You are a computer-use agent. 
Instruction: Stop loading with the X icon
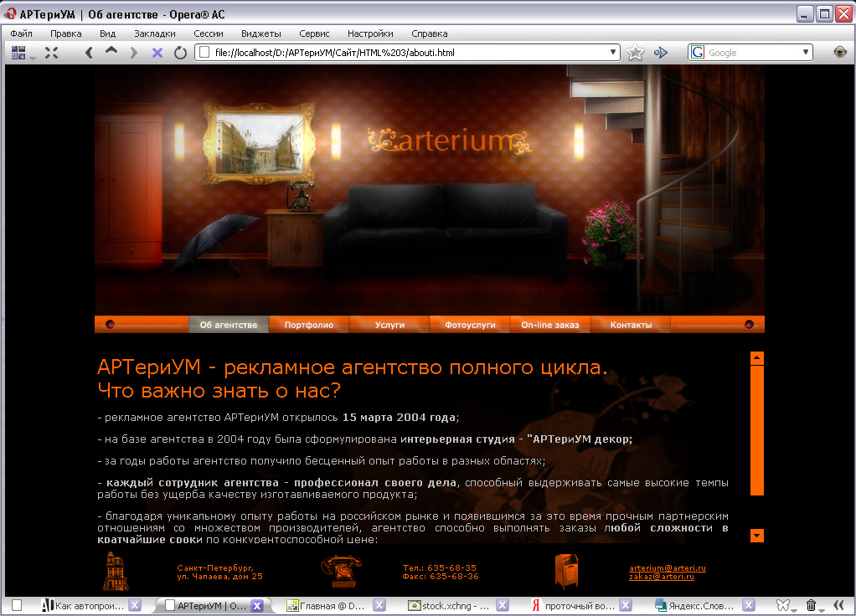tap(157, 53)
